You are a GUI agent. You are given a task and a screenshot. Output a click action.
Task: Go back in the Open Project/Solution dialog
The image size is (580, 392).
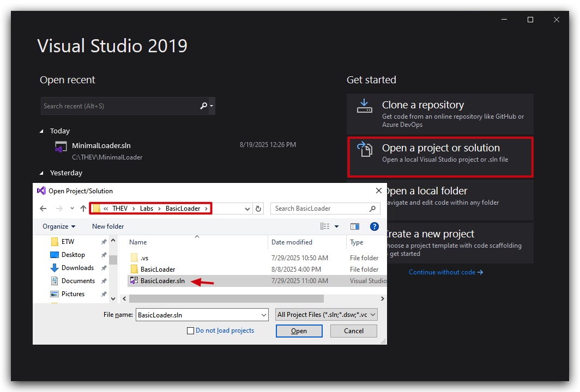point(43,209)
